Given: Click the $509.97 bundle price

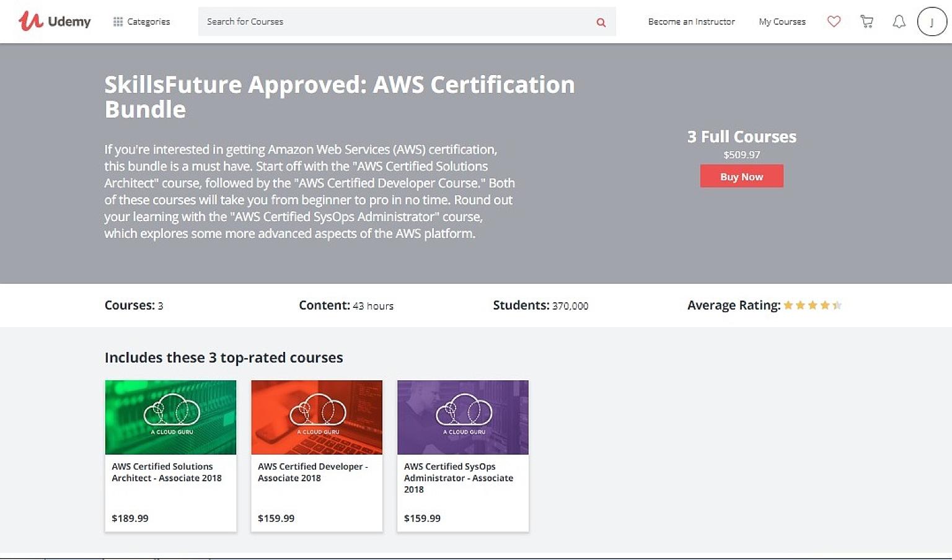Looking at the screenshot, I should (x=742, y=155).
